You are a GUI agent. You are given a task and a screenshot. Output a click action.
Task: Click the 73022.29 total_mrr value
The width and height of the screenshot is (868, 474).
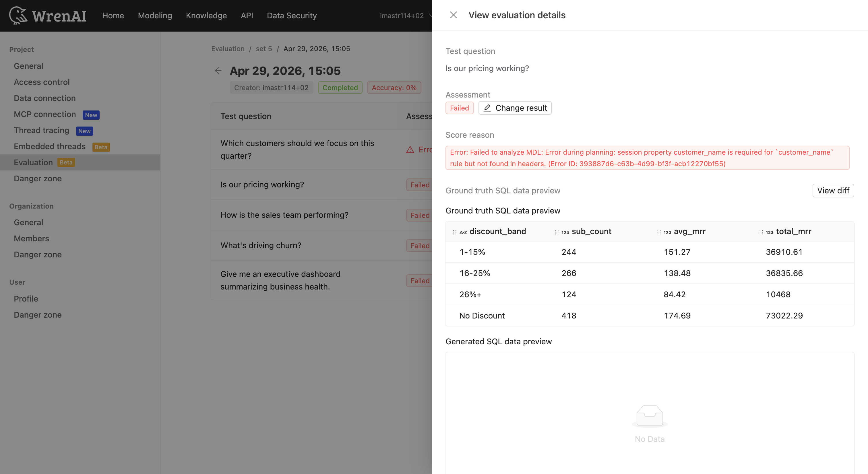click(x=784, y=316)
